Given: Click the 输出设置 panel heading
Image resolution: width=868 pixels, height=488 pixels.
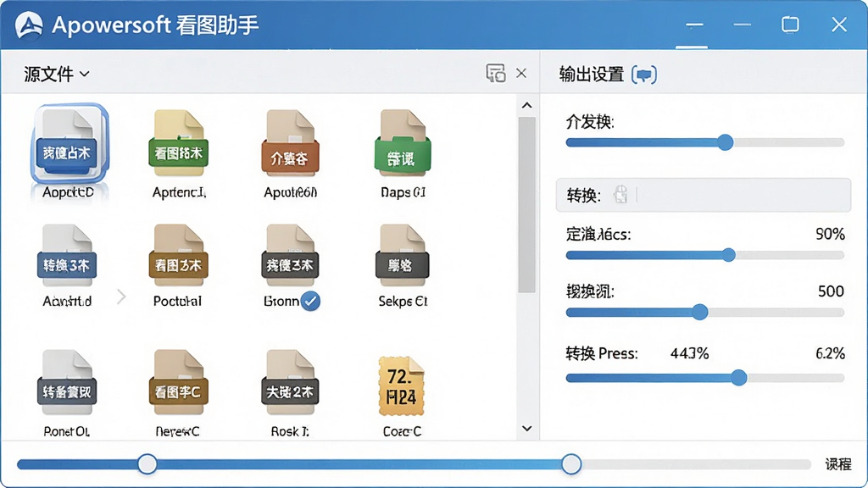Looking at the screenshot, I should pos(591,75).
